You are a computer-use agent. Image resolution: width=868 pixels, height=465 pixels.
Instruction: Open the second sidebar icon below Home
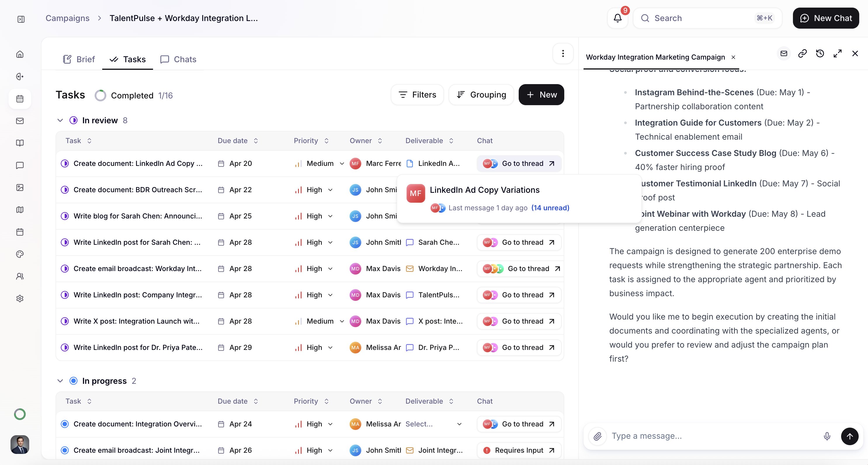pos(20,77)
